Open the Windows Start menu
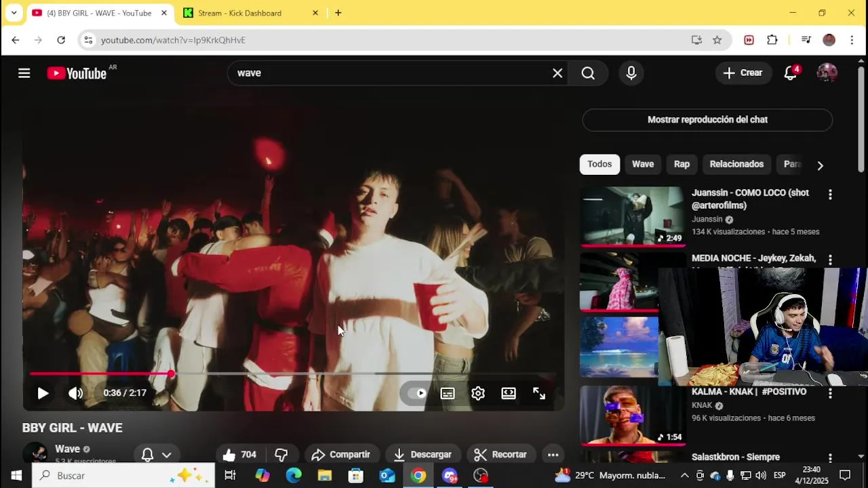Screen dimensions: 868x488 (x=16, y=476)
